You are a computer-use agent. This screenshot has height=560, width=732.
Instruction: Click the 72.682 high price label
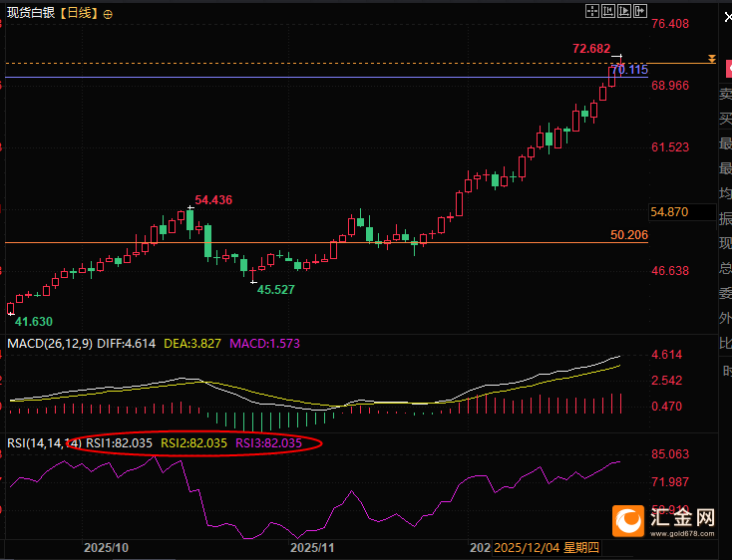[591, 49]
